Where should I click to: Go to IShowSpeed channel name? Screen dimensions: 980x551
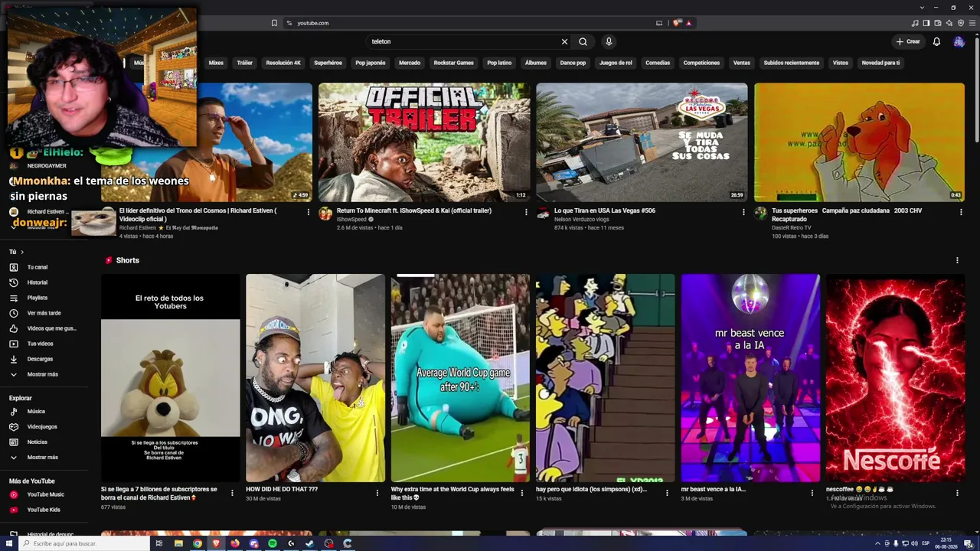coord(351,220)
